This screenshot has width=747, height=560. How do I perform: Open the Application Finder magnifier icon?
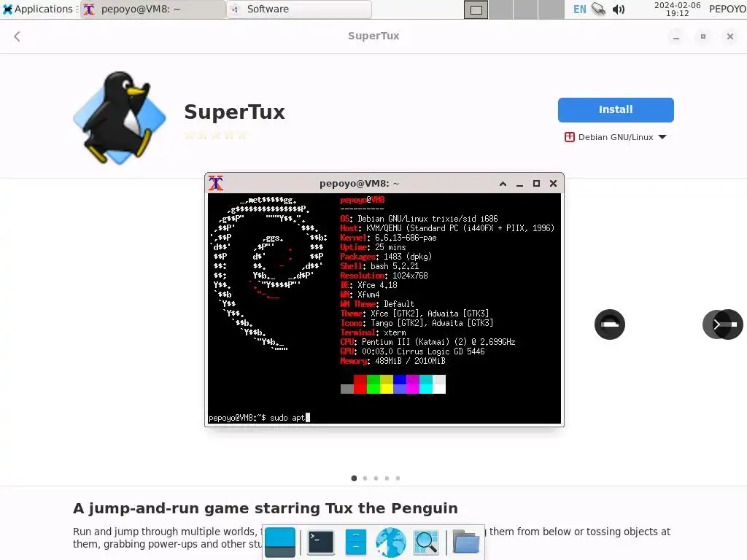coord(426,542)
